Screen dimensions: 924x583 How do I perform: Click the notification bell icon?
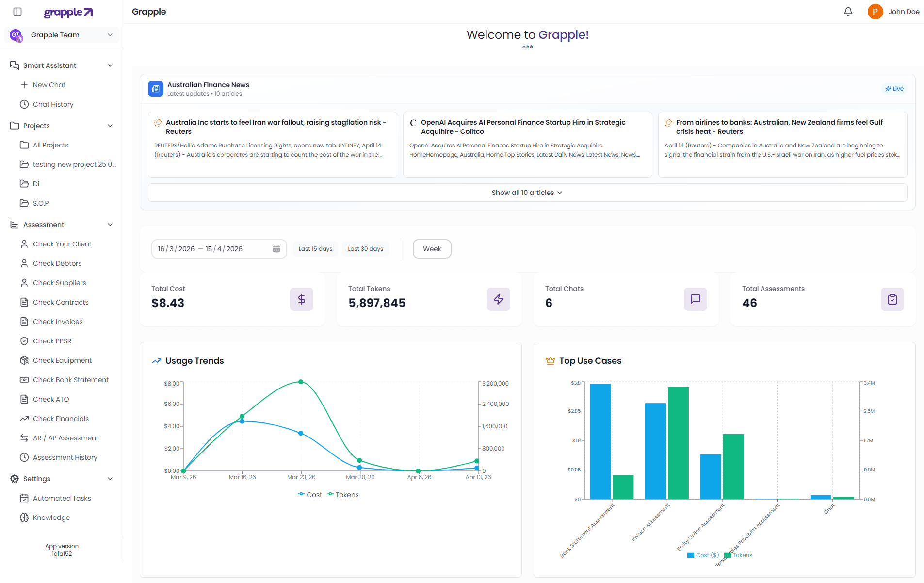848,12
